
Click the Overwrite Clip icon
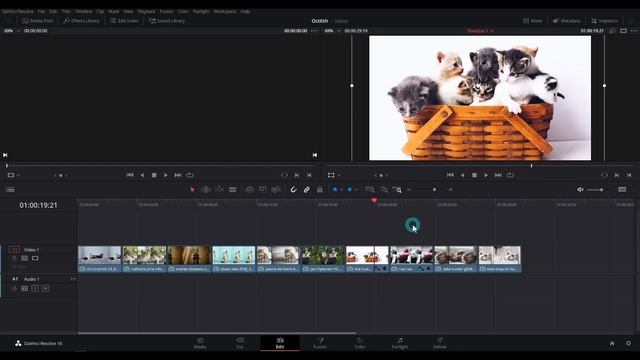coord(262,189)
